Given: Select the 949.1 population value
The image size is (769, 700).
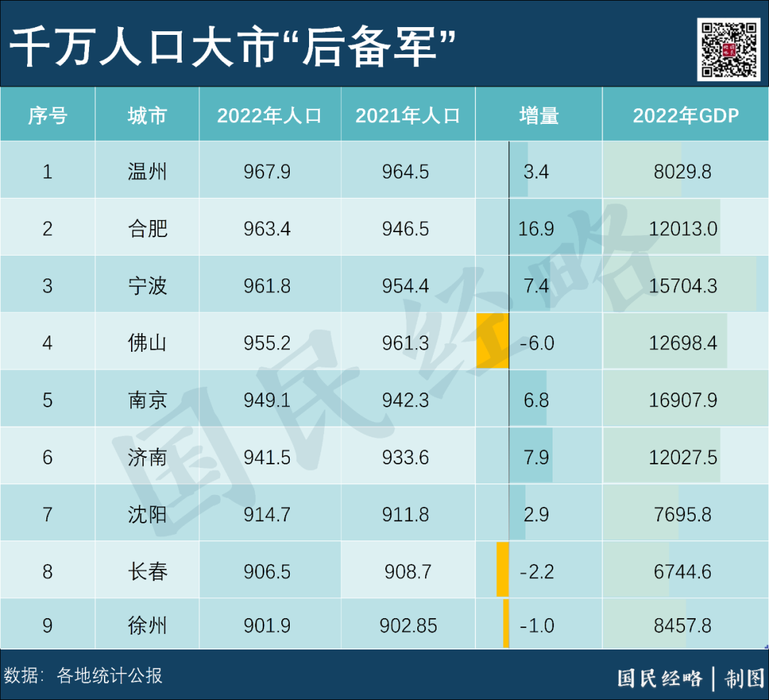Looking at the screenshot, I should point(267,399).
